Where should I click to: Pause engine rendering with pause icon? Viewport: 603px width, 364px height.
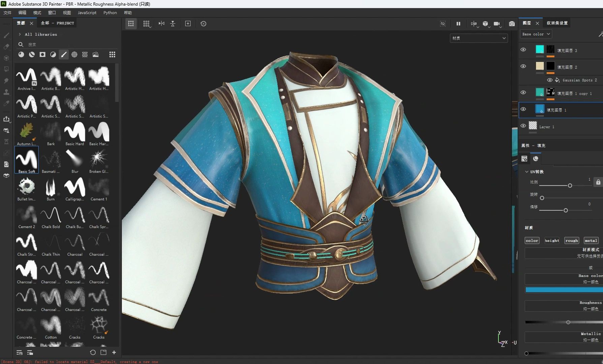point(458,24)
